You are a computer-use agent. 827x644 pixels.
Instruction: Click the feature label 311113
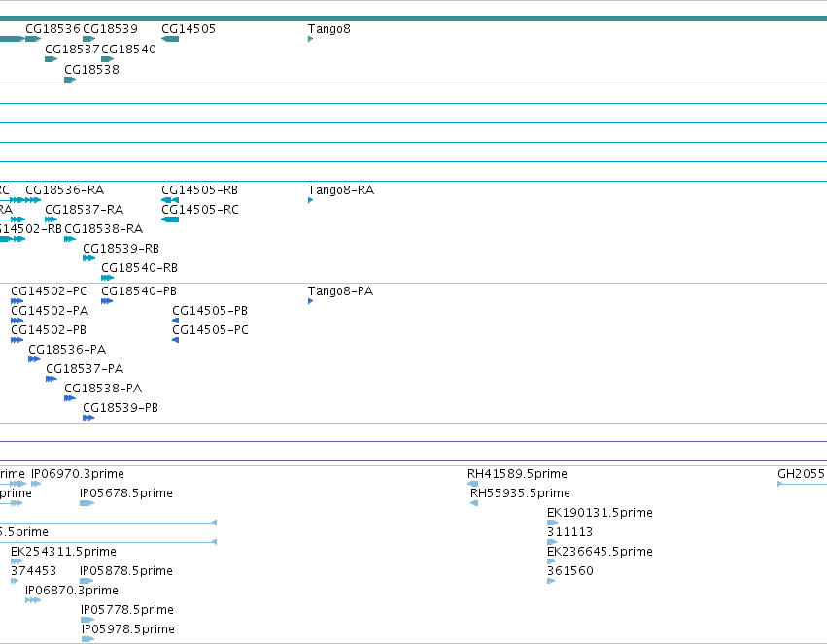click(569, 532)
